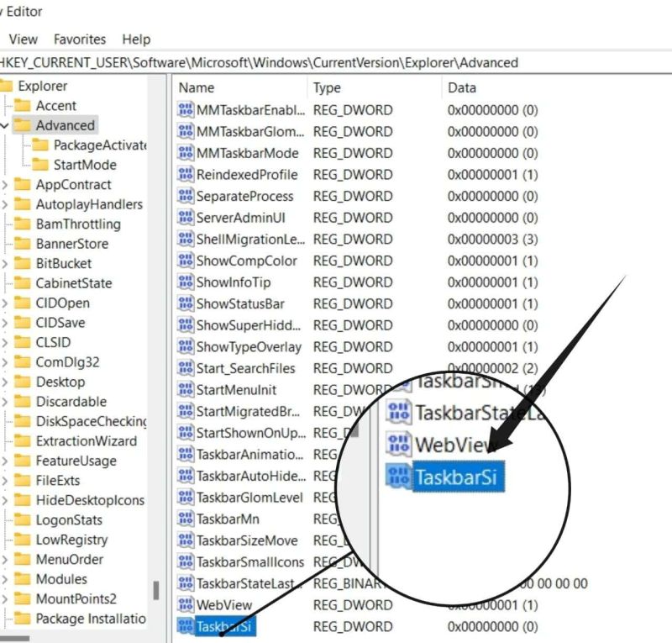Expand the AppContract registry key
672x643 pixels.
pyautogui.click(x=5, y=185)
